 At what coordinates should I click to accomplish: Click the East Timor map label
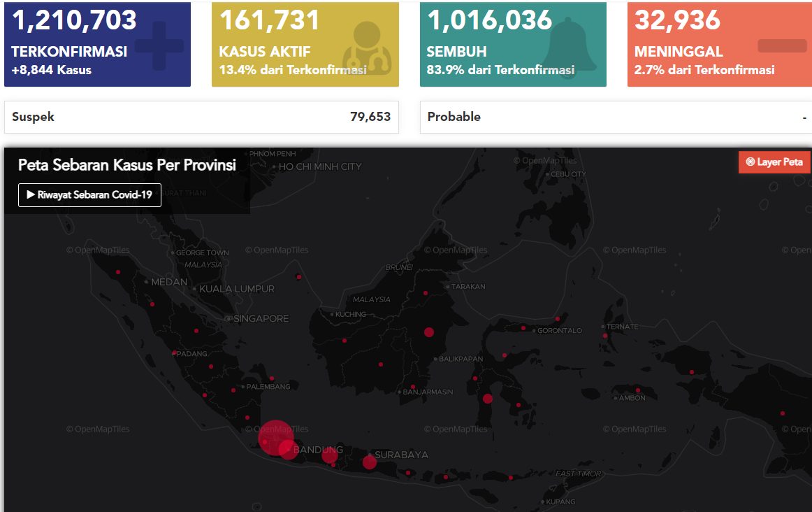[x=578, y=474]
